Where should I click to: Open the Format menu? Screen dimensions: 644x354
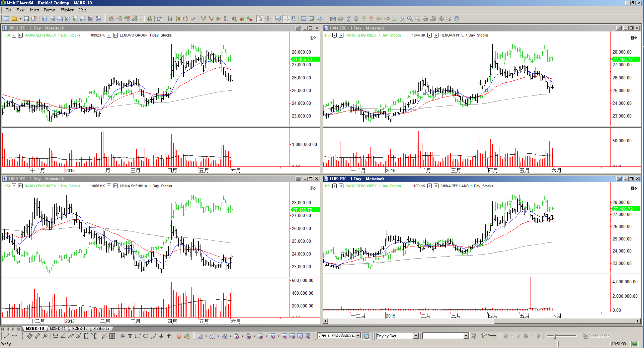(50, 10)
